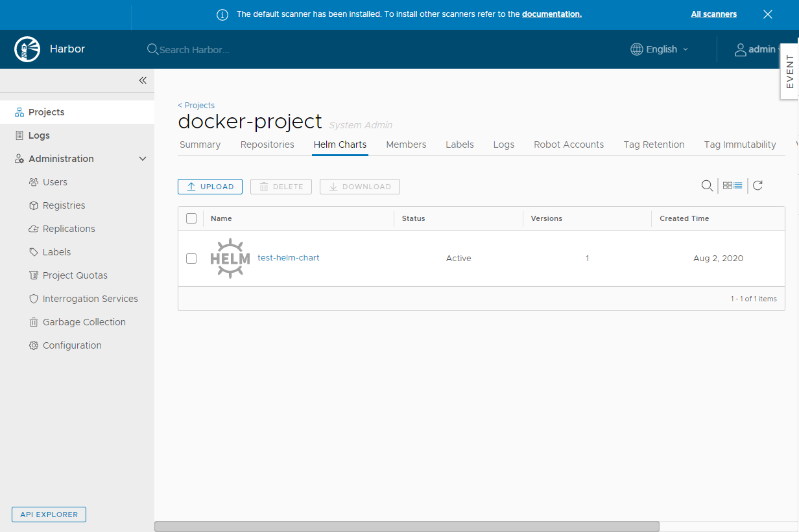The image size is (799, 532).
Task: Click the UPLOAD button
Action: (210, 187)
